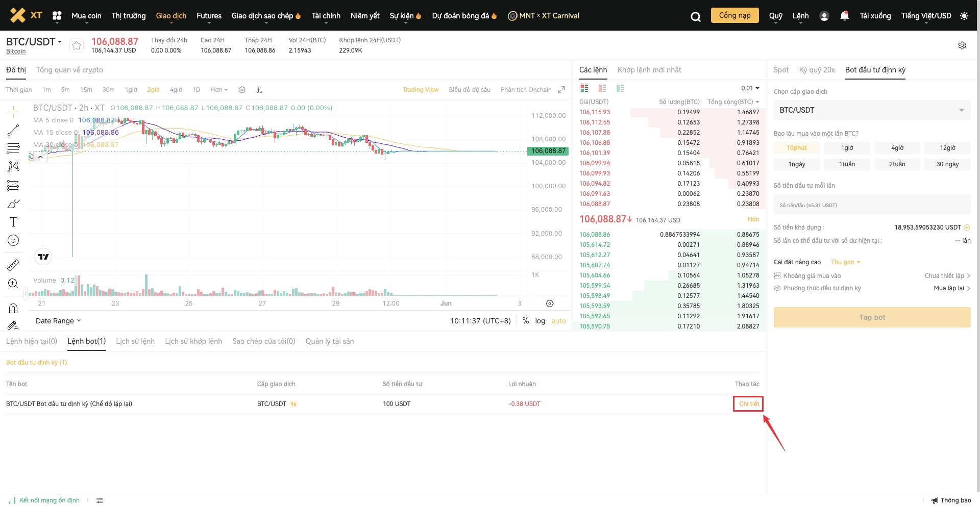
Task: Open the BTC/USDT trading pair dropdown
Action: [x=871, y=110]
